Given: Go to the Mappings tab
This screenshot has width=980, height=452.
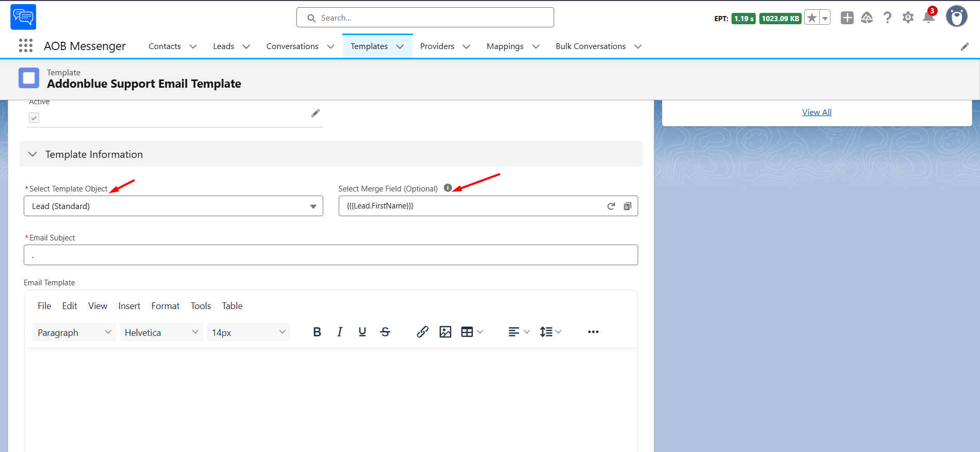Looking at the screenshot, I should tap(505, 46).
